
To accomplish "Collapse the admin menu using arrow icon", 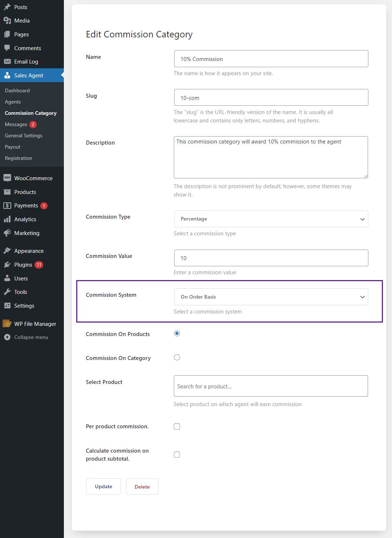I will point(7,337).
